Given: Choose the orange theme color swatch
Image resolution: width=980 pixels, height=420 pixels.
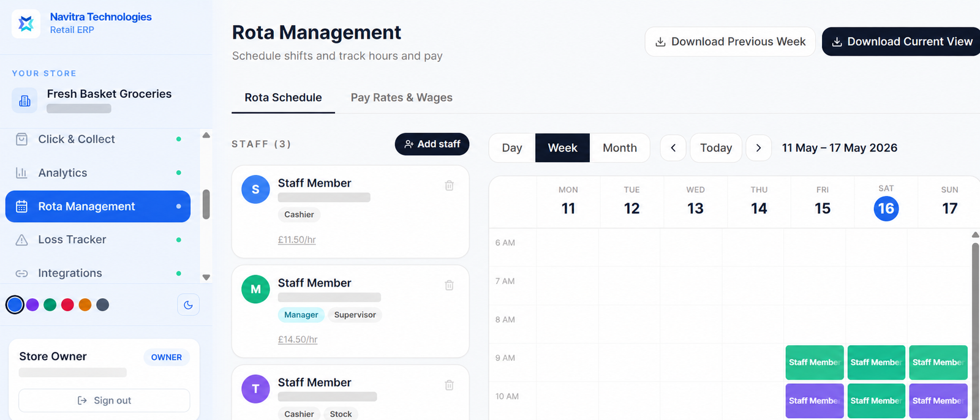Looking at the screenshot, I should click(x=85, y=304).
